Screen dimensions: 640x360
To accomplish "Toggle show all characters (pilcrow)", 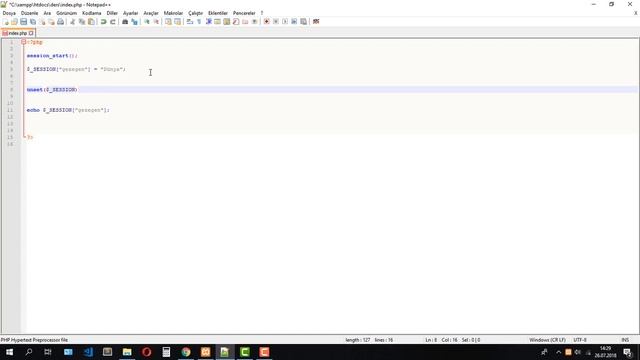I will click(199, 22).
